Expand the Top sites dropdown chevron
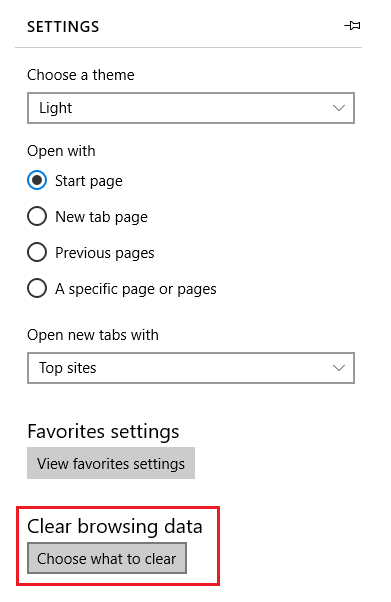This screenshot has width=391, height=602. pyautogui.click(x=338, y=368)
